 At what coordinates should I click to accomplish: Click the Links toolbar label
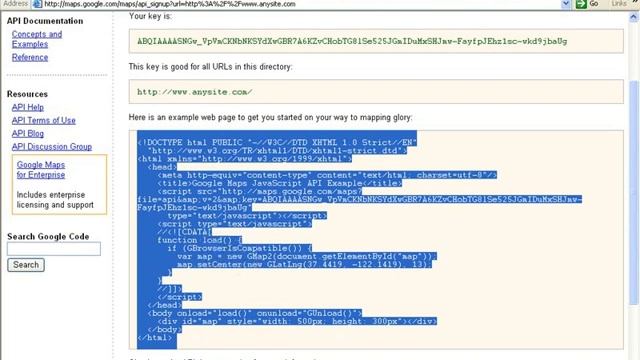click(619, 4)
